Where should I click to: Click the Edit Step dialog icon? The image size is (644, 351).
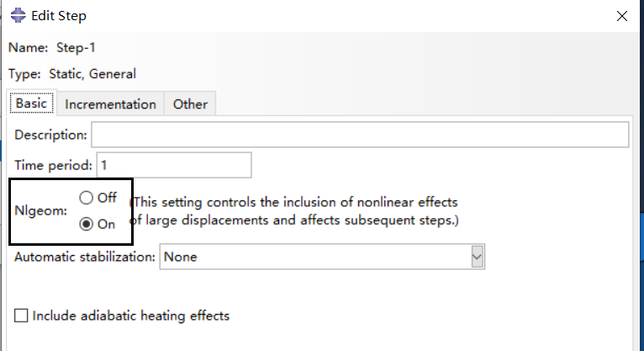pos(17,16)
